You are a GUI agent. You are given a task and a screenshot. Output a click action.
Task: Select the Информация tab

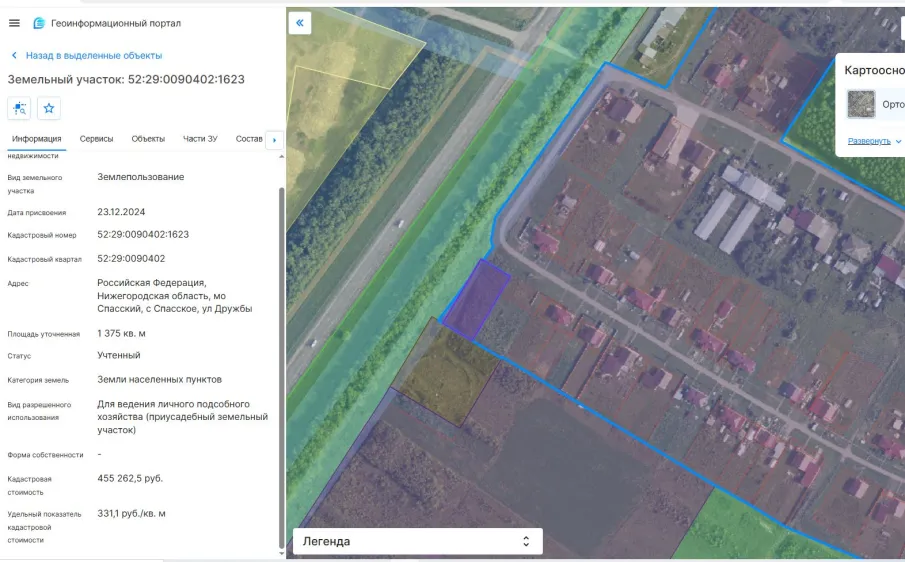36,139
